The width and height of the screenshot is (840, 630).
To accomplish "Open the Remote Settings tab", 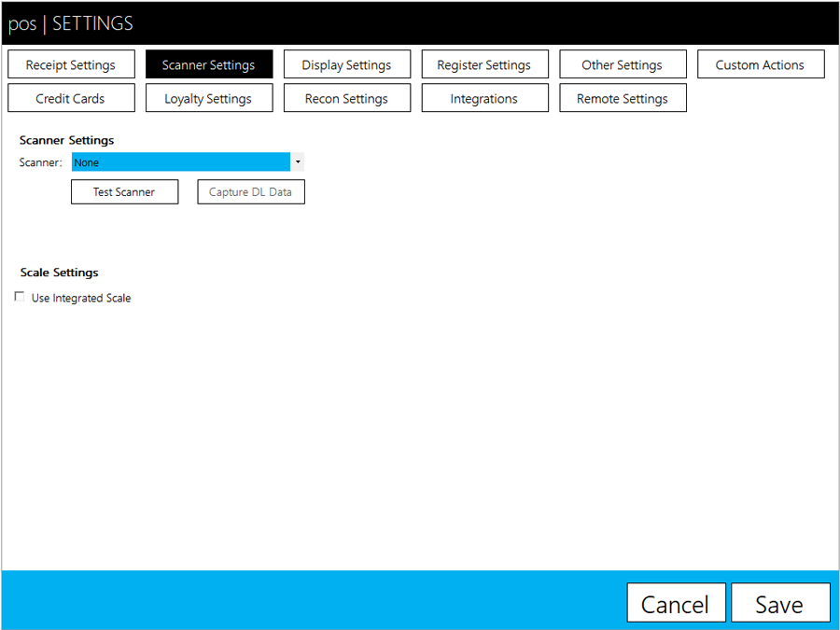I will [x=623, y=97].
